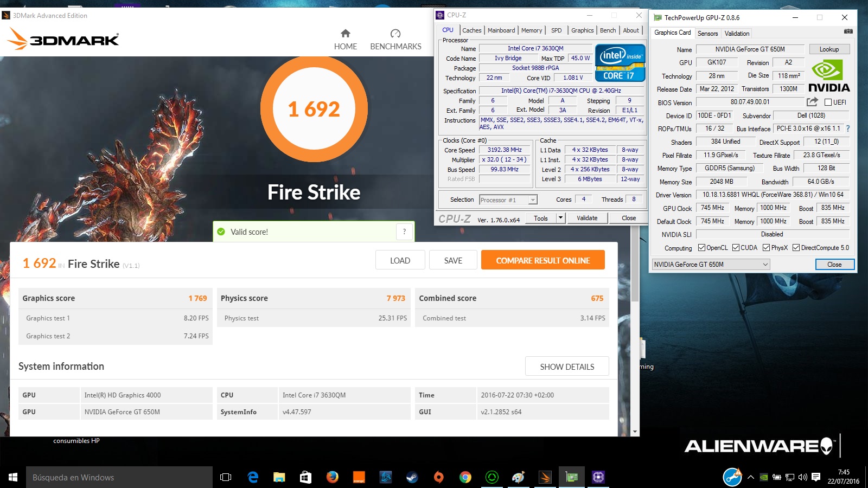This screenshot has width=868, height=488.
Task: Toggle the OpenCL checkbox in GPU-Z
Action: point(701,248)
